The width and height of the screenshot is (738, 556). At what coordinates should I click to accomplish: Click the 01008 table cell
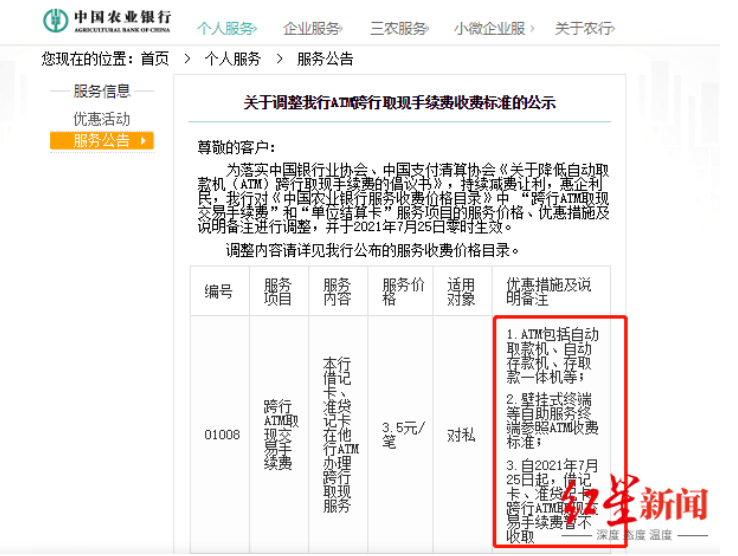[x=222, y=435]
